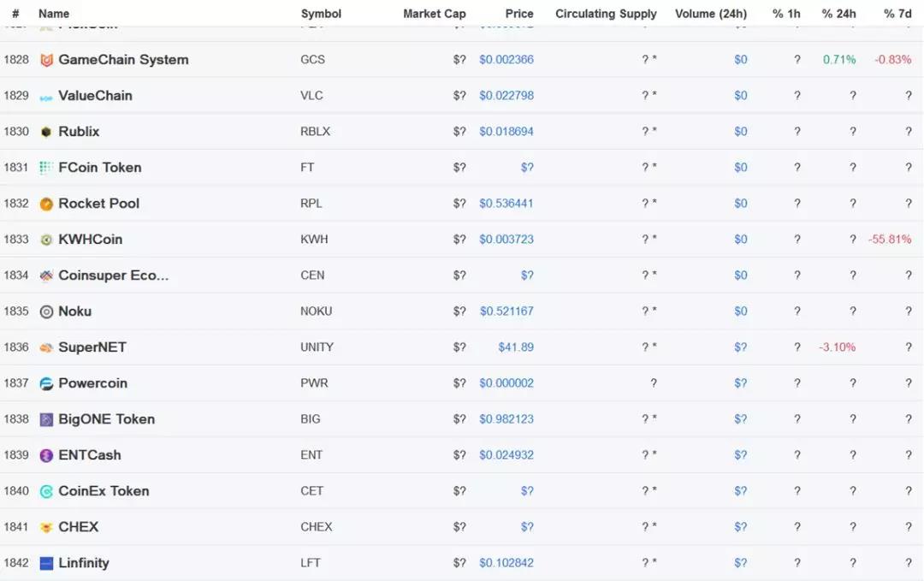Click the CoinEx Token logo icon
Screen dimensions: 924x581
pyautogui.click(x=46, y=491)
